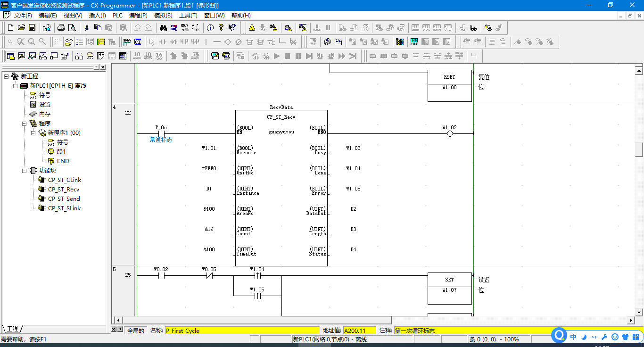Toggle the grid display toolbar button
This screenshot has height=347, width=644.
pyautogui.click(x=57, y=42)
